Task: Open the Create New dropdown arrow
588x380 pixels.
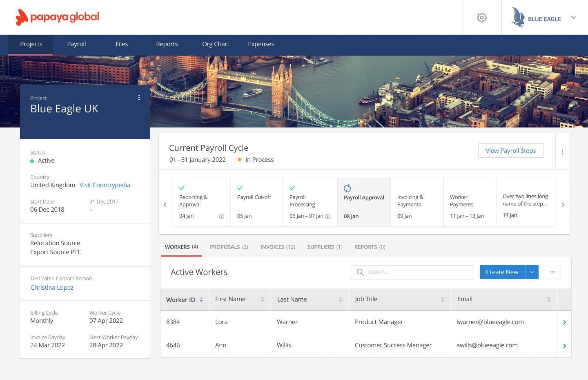Action: (532, 272)
